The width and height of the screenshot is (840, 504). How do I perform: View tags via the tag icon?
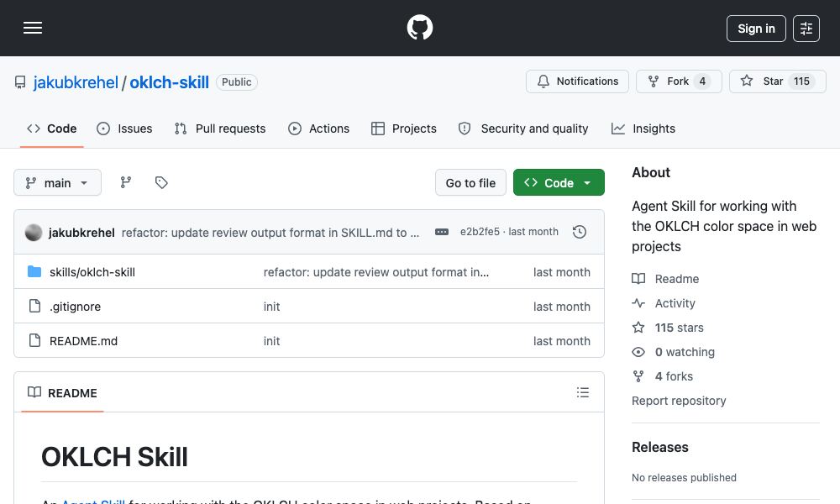(161, 182)
